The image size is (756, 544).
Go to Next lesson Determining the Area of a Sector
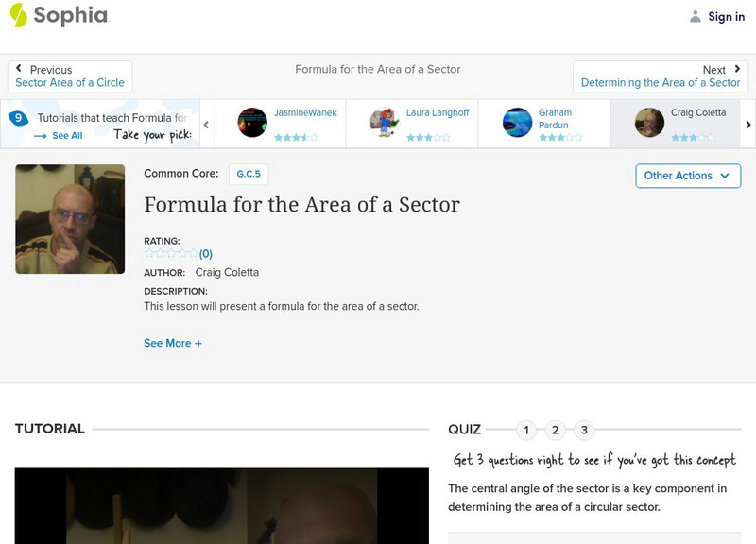click(661, 76)
